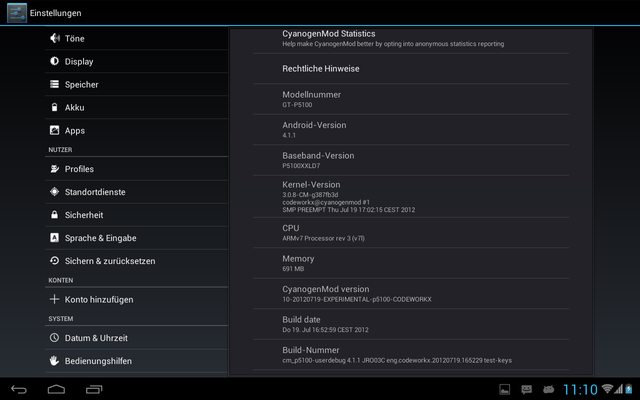This screenshot has width=640, height=400.
Task: Tap Konto hinzufügen to add account
Action: [98, 299]
